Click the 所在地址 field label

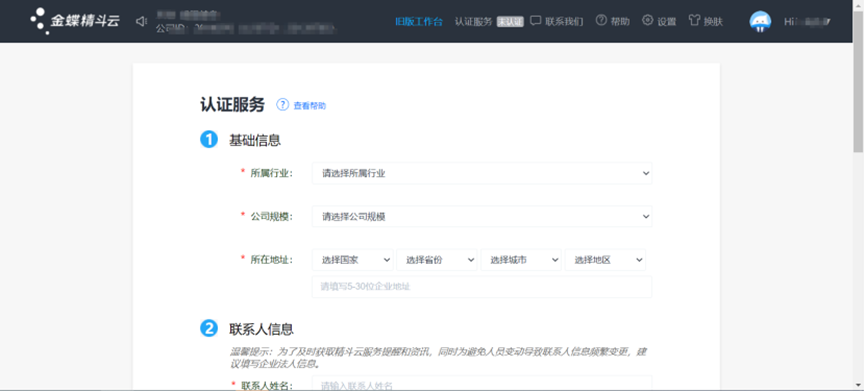(x=271, y=260)
